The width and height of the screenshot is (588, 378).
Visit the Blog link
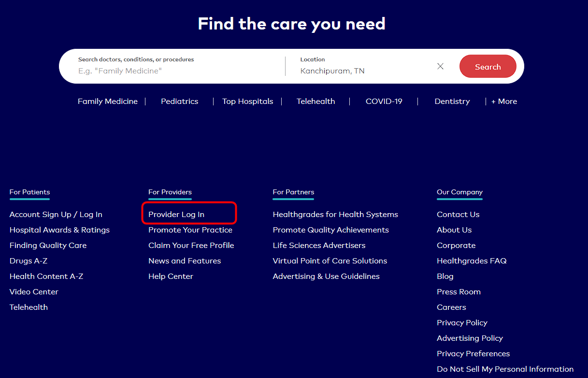coord(445,276)
